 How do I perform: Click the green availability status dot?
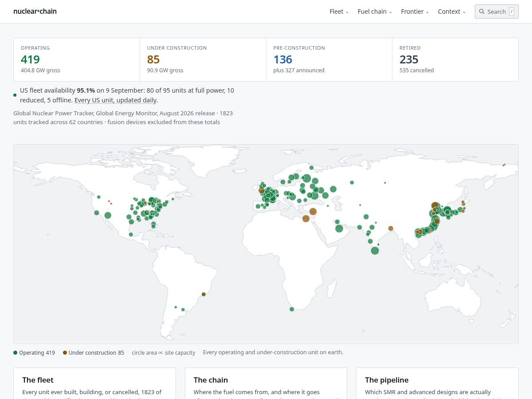click(15, 95)
